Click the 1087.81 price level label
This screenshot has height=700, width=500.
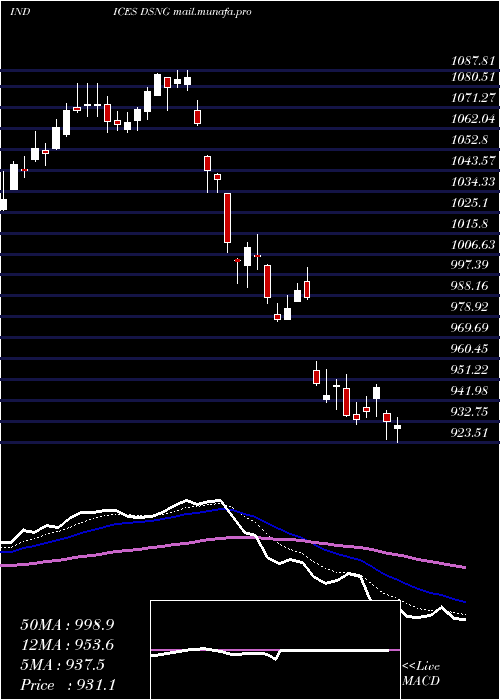474,62
